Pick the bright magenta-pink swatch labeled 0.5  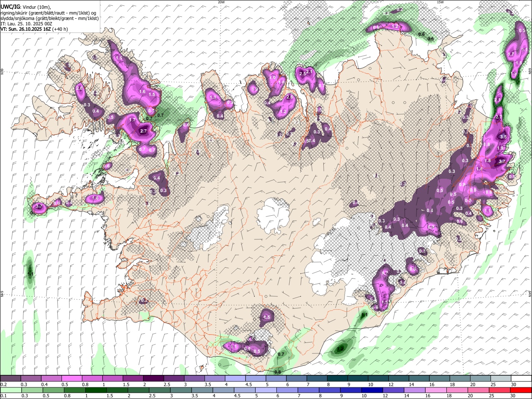pos(71,379)
